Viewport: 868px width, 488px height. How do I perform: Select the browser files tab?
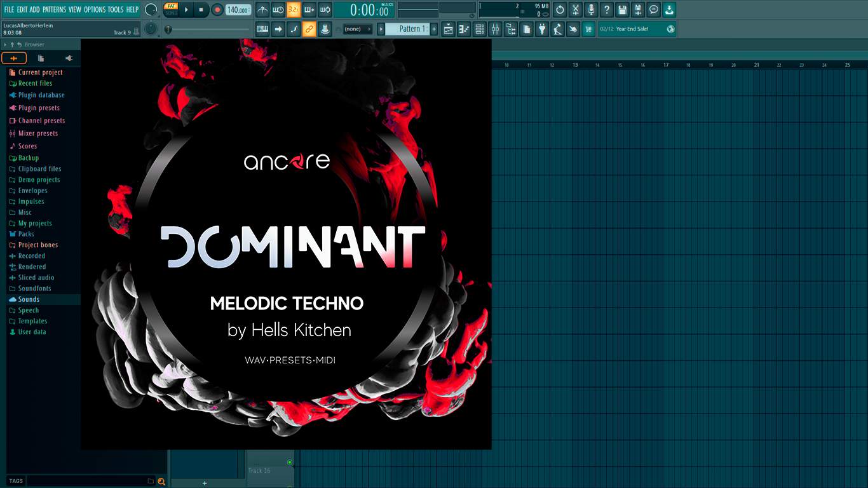(x=41, y=58)
